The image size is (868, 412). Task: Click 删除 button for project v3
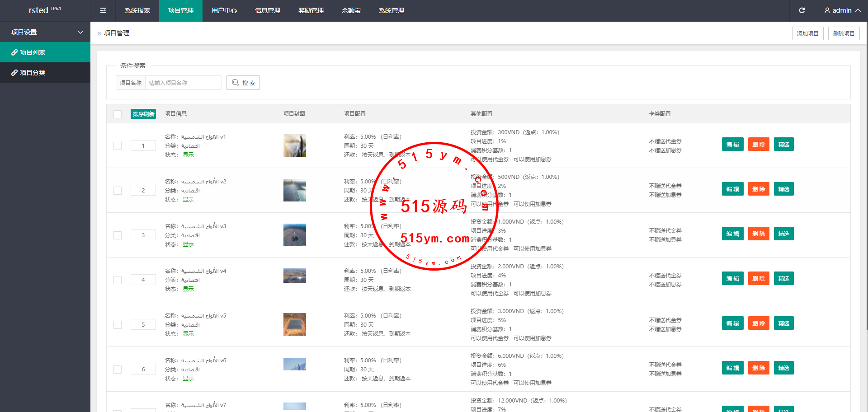pyautogui.click(x=758, y=234)
